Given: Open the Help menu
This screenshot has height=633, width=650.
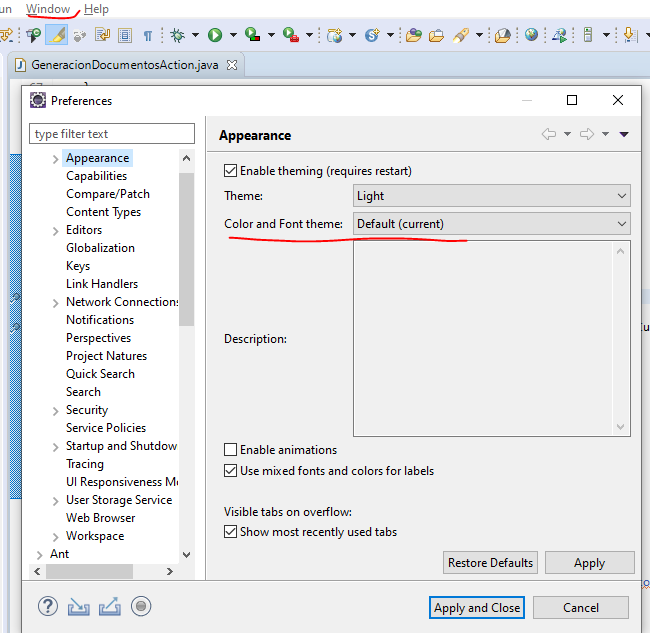Looking at the screenshot, I should [x=96, y=9].
